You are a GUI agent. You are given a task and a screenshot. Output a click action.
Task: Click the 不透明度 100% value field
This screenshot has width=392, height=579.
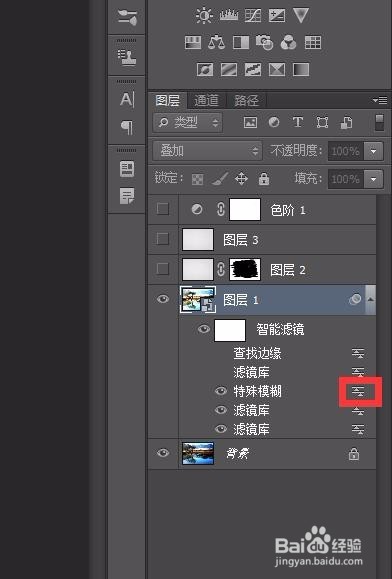point(346,151)
